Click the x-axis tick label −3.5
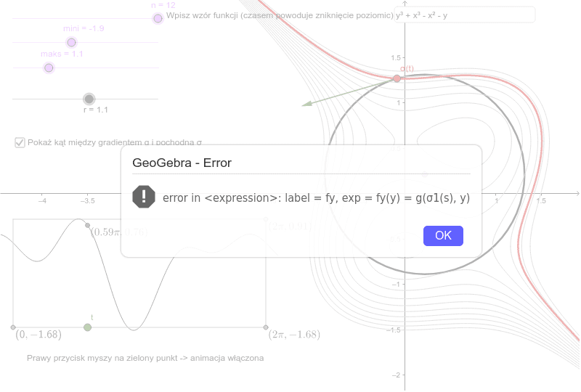581x392 pixels. click(87, 201)
